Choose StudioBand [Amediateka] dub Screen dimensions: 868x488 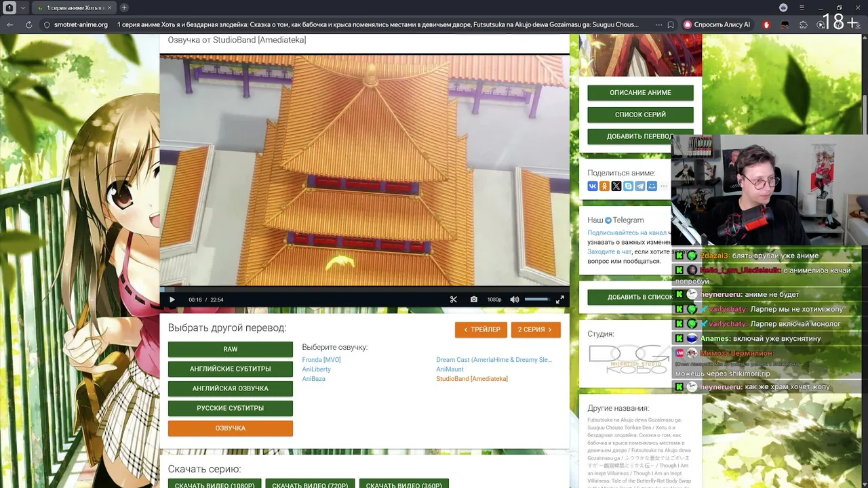coord(472,379)
